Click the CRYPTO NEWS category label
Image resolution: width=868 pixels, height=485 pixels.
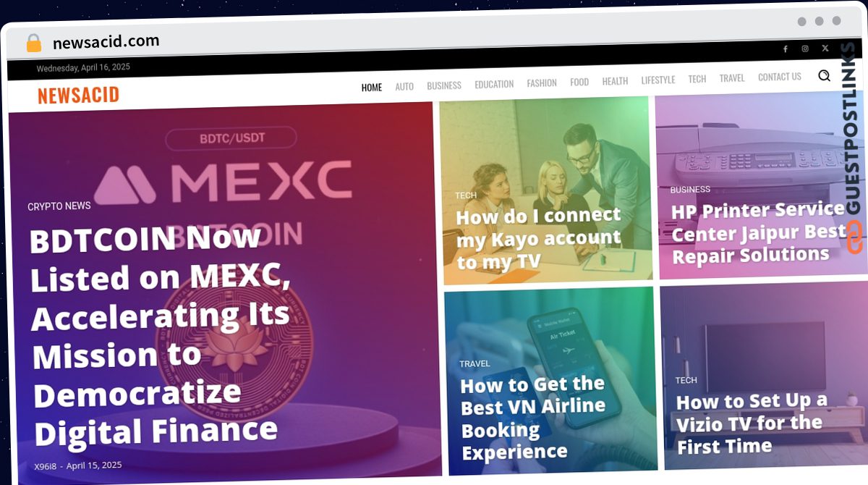[x=59, y=206]
